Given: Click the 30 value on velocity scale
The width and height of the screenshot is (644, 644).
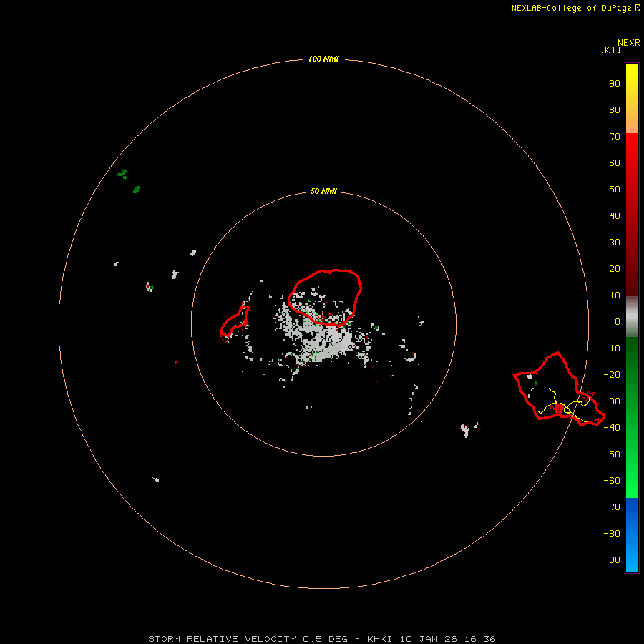Looking at the screenshot, I should [x=615, y=243].
